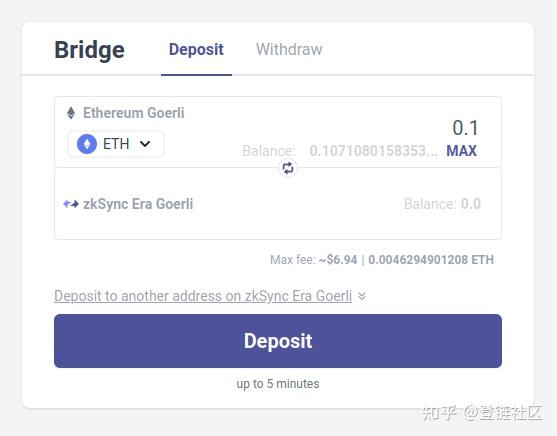Open the ETH token selector

[116, 144]
